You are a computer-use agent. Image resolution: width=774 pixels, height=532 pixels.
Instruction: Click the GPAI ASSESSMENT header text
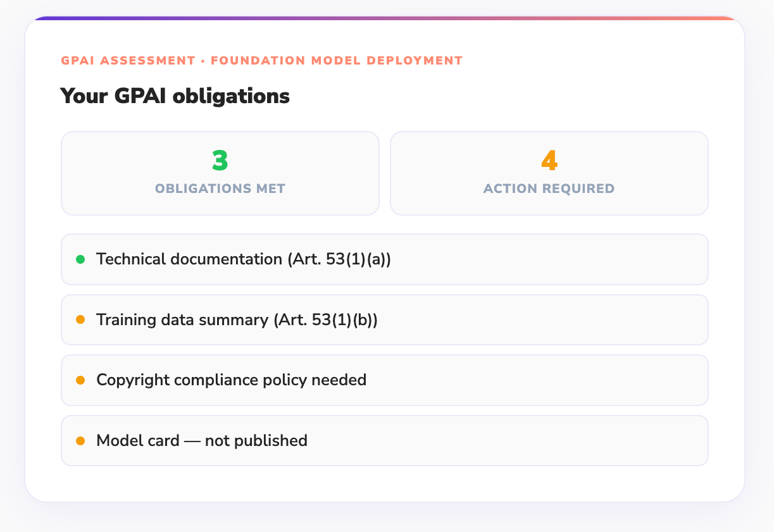click(x=128, y=61)
